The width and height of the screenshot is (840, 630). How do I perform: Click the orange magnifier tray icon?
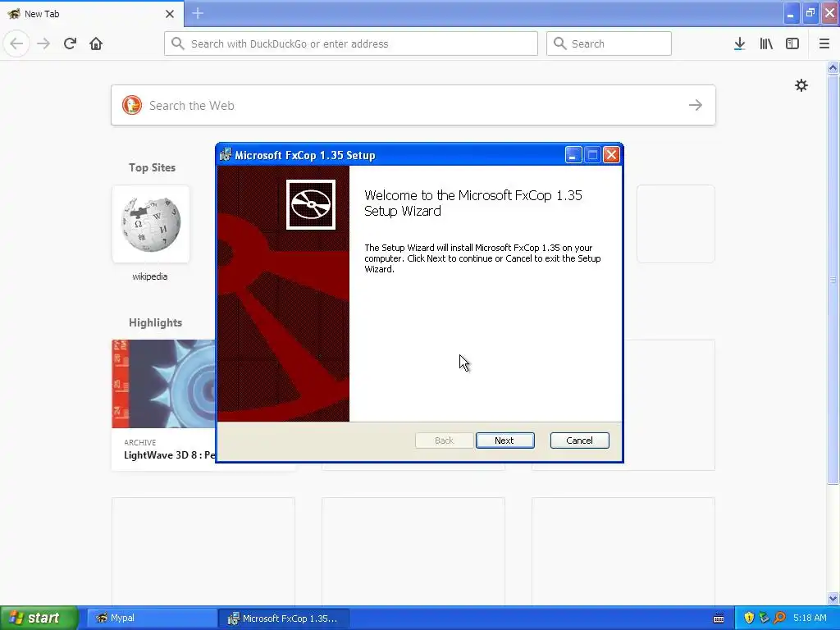780,618
